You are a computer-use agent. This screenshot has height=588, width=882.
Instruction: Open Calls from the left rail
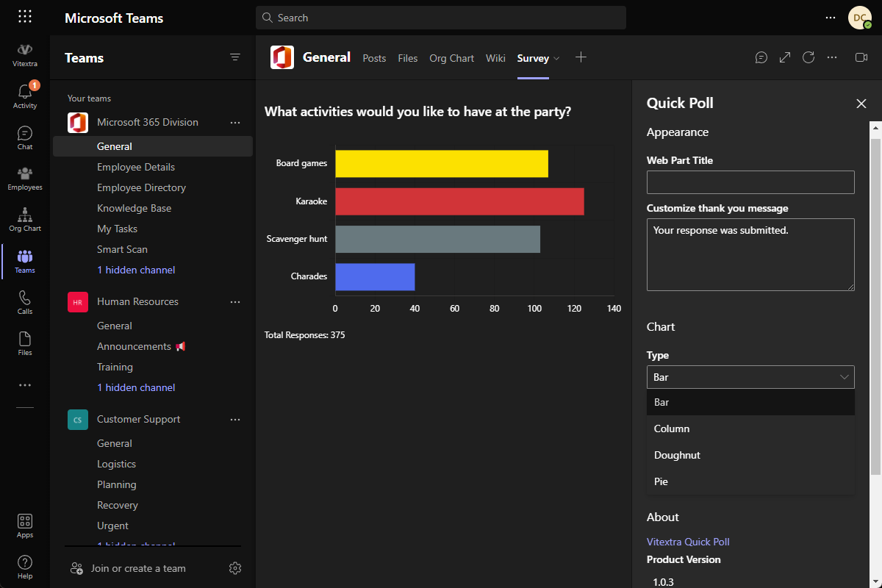25,302
